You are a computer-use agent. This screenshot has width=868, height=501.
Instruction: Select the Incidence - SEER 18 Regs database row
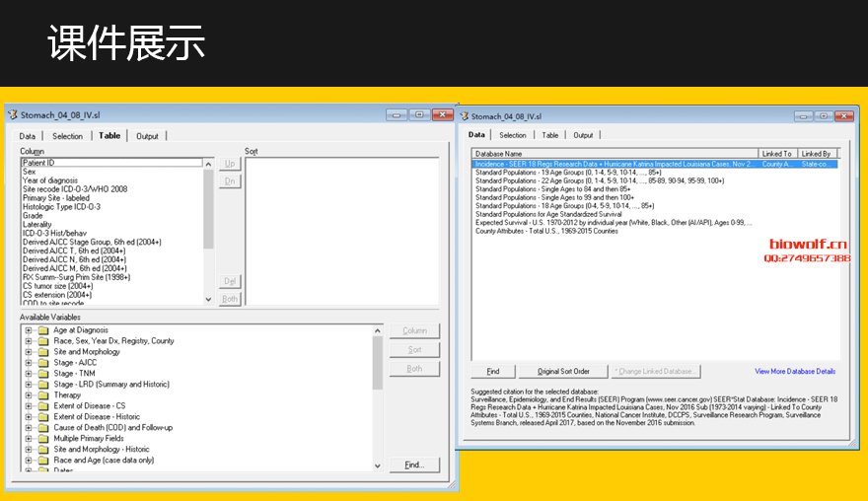pyautogui.click(x=655, y=164)
